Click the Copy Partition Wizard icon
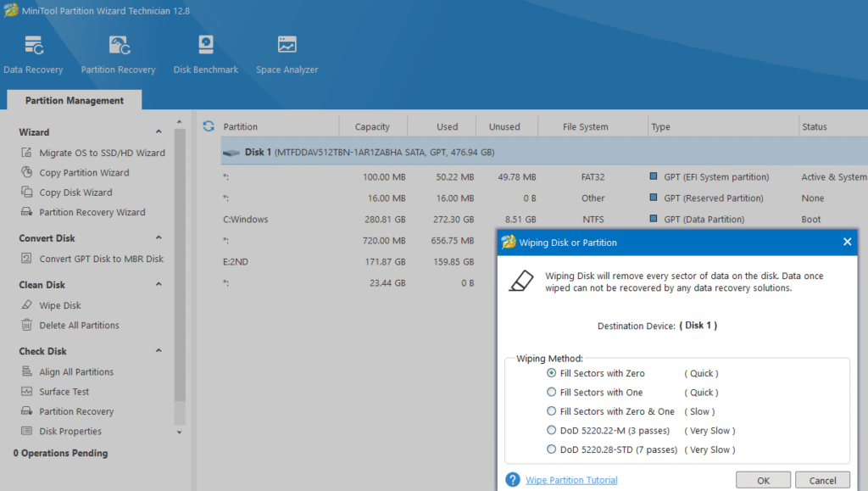 26,172
